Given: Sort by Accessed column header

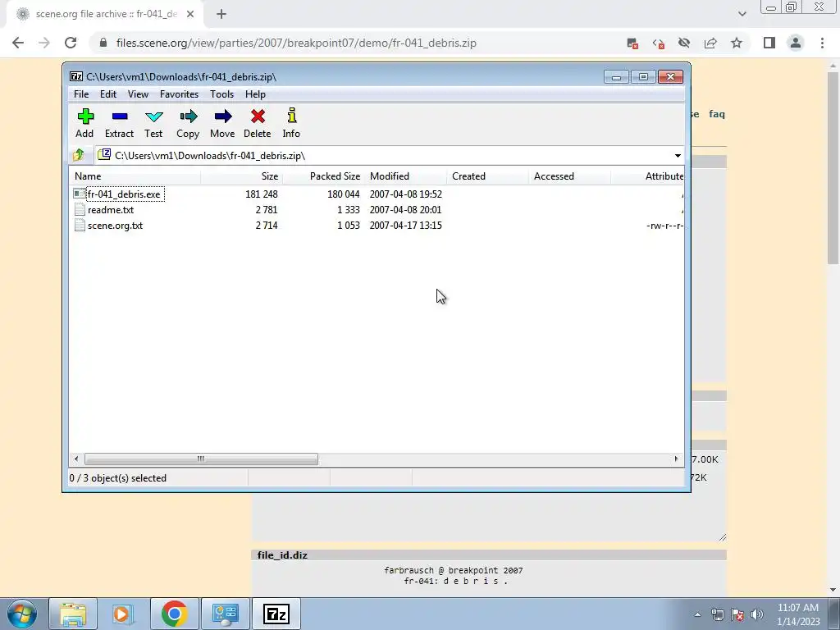Looking at the screenshot, I should click(569, 176).
